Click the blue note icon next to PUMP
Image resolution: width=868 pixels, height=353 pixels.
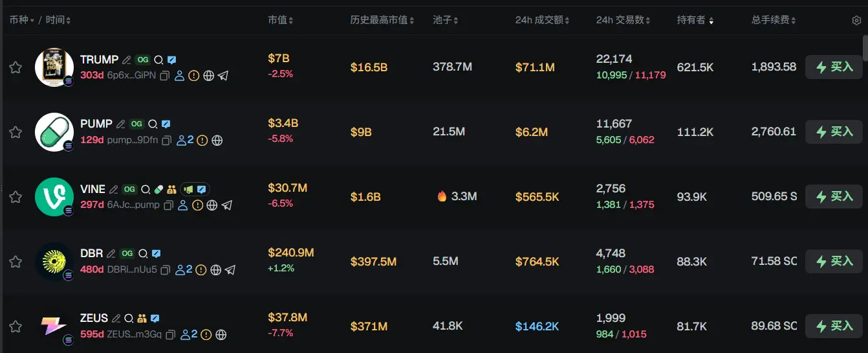(x=166, y=124)
